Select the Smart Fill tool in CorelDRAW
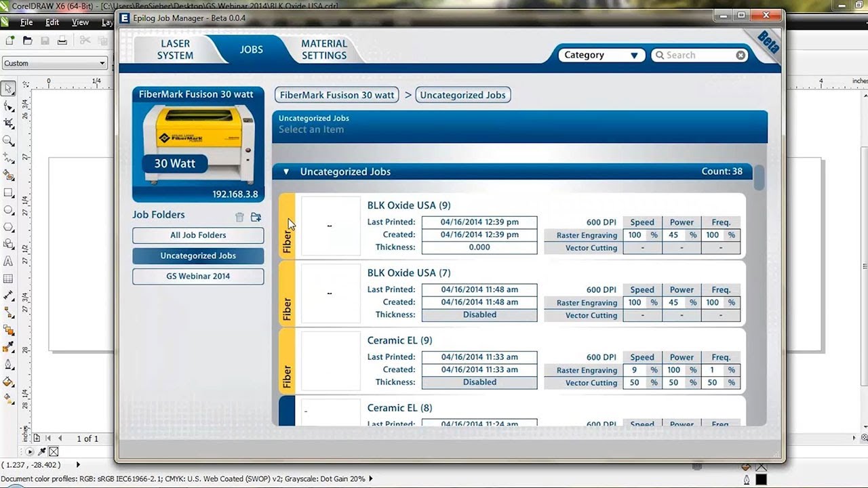The image size is (868, 488). tap(8, 176)
